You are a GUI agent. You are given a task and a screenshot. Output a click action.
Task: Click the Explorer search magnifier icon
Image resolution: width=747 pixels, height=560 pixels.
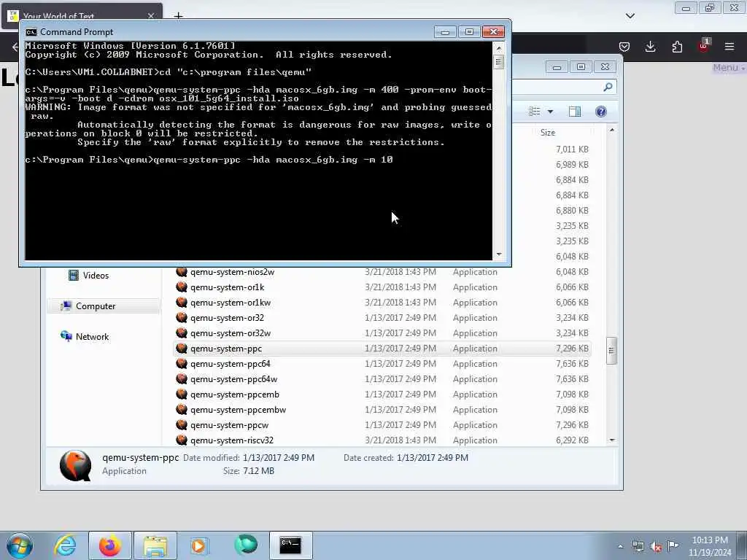tap(608, 87)
